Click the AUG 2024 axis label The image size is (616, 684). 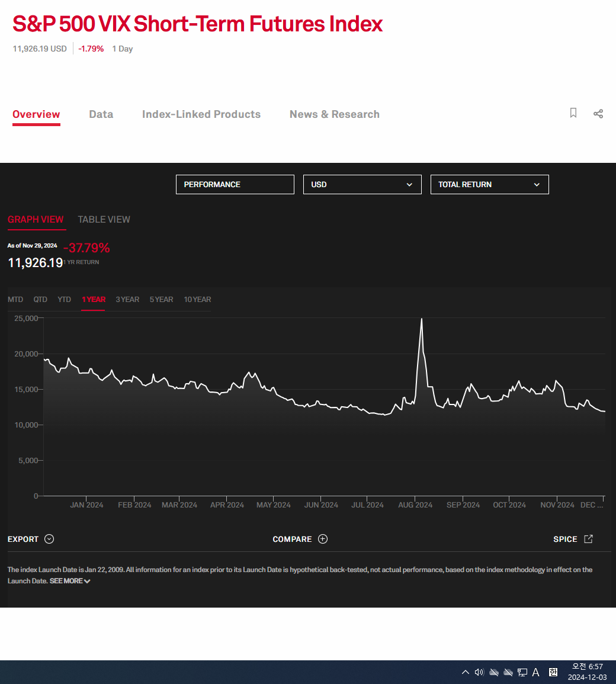[x=415, y=505]
